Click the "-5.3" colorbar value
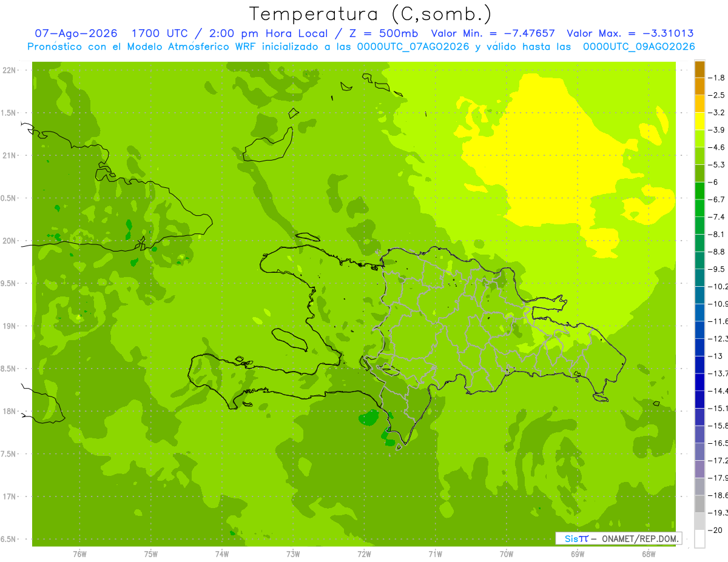 (x=716, y=165)
